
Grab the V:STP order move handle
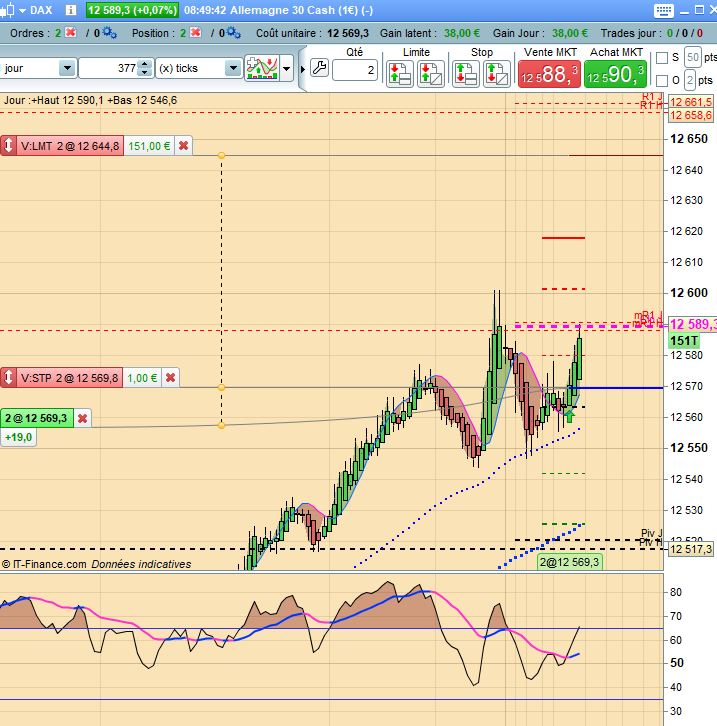[x=8, y=378]
